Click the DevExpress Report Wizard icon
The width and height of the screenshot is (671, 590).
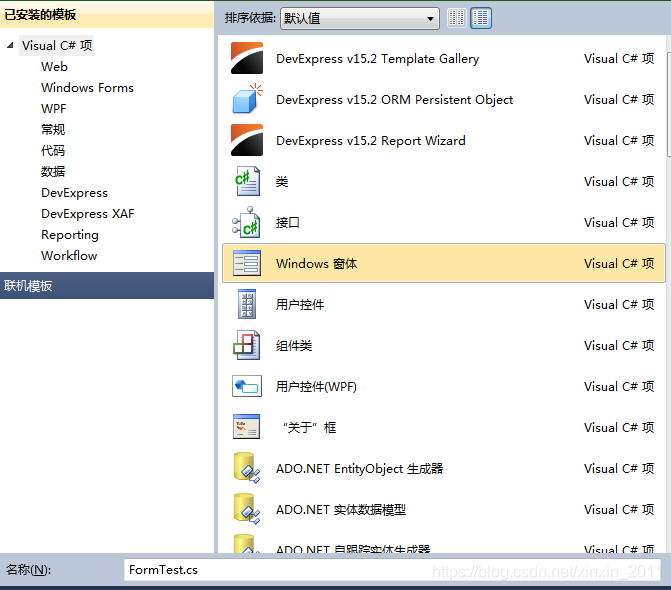(x=247, y=140)
